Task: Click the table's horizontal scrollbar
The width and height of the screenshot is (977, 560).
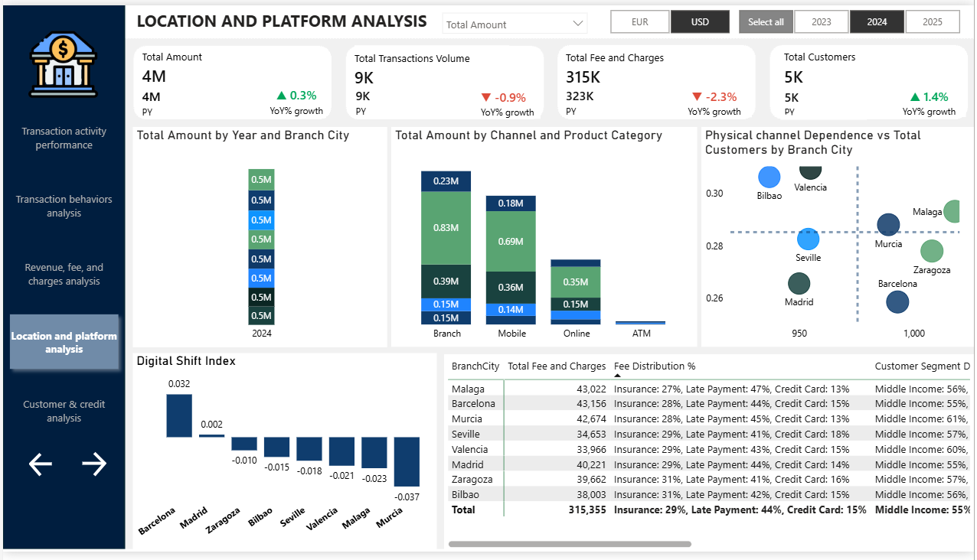Action: click(x=570, y=545)
